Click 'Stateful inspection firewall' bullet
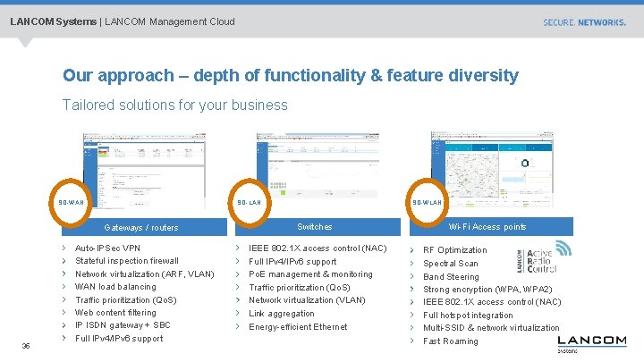Viewport: 644px width, 362px height. (126, 261)
